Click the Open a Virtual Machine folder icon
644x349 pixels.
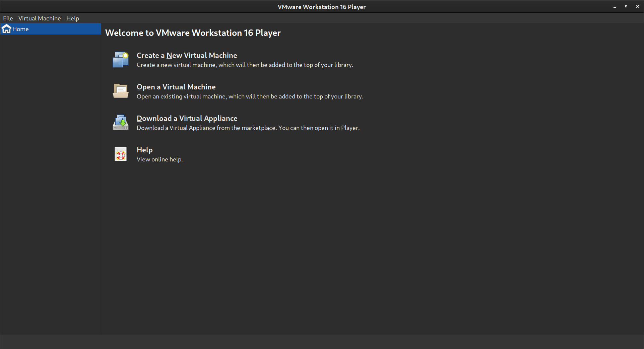click(121, 91)
